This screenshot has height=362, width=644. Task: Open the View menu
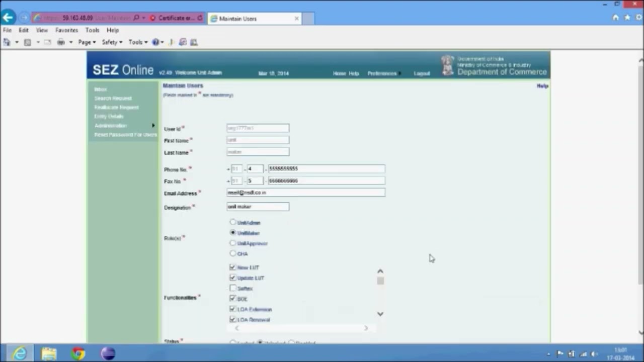coord(42,30)
